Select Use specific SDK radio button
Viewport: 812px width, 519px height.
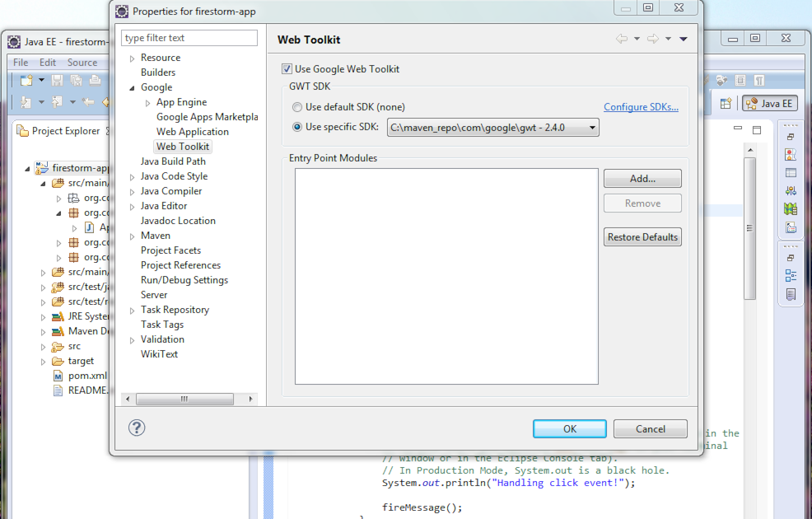[x=297, y=127]
